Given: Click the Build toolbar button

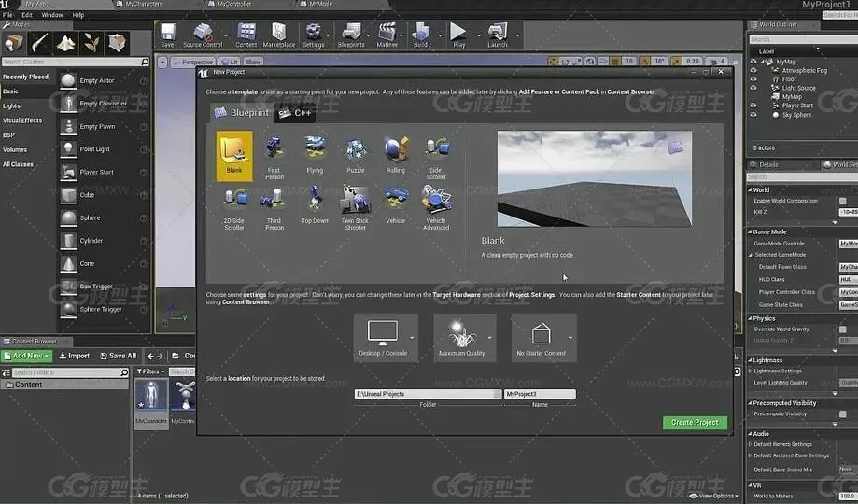Looking at the screenshot, I should [421, 35].
